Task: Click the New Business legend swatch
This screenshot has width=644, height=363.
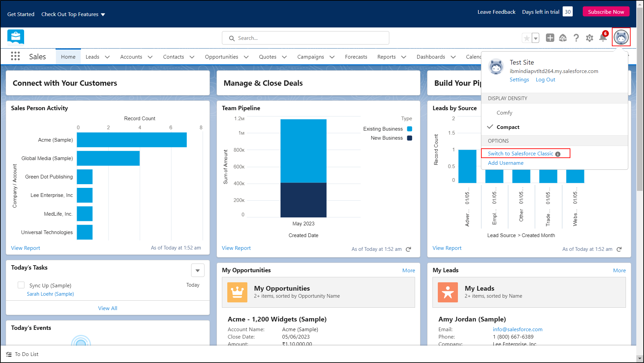Action: (409, 138)
